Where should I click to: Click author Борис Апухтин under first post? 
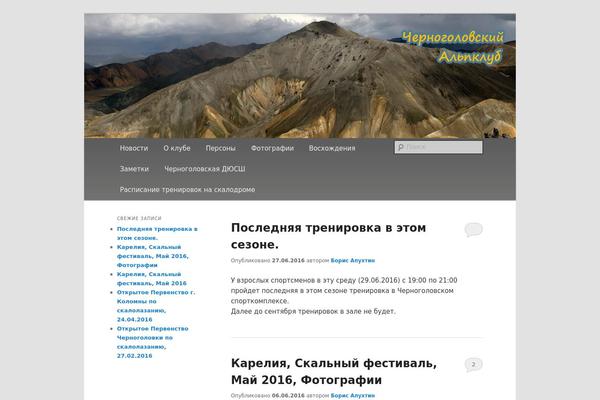(353, 260)
